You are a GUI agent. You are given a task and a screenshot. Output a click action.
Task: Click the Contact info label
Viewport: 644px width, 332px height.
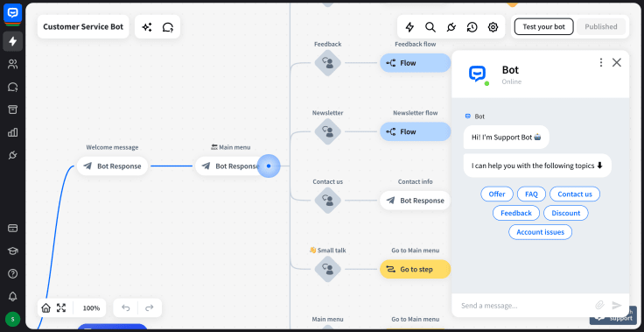(x=416, y=181)
